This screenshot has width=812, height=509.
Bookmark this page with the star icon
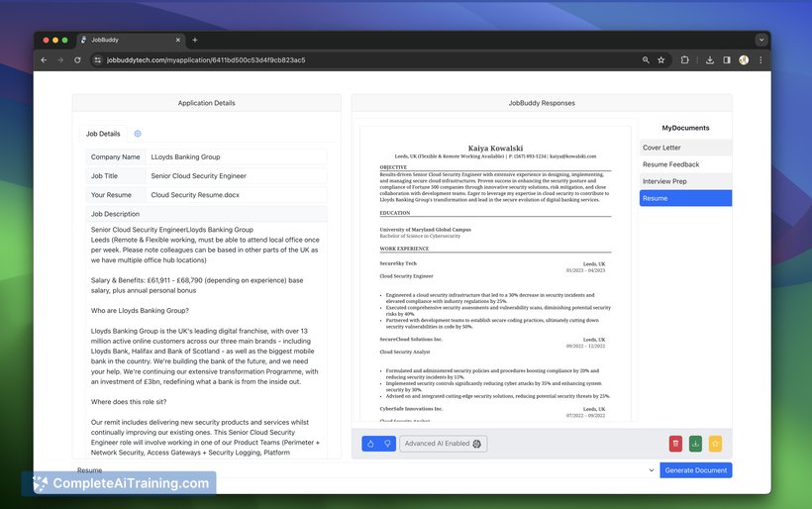tap(661, 60)
